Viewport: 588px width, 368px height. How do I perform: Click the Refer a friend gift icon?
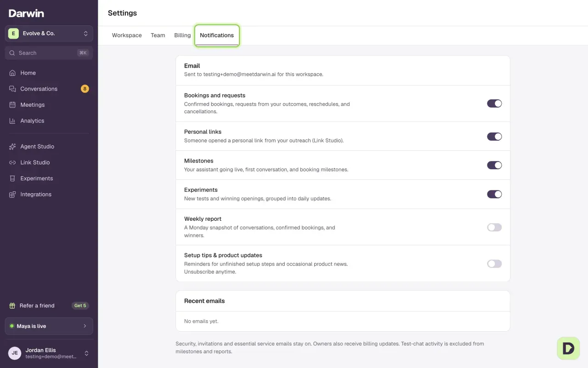point(12,305)
